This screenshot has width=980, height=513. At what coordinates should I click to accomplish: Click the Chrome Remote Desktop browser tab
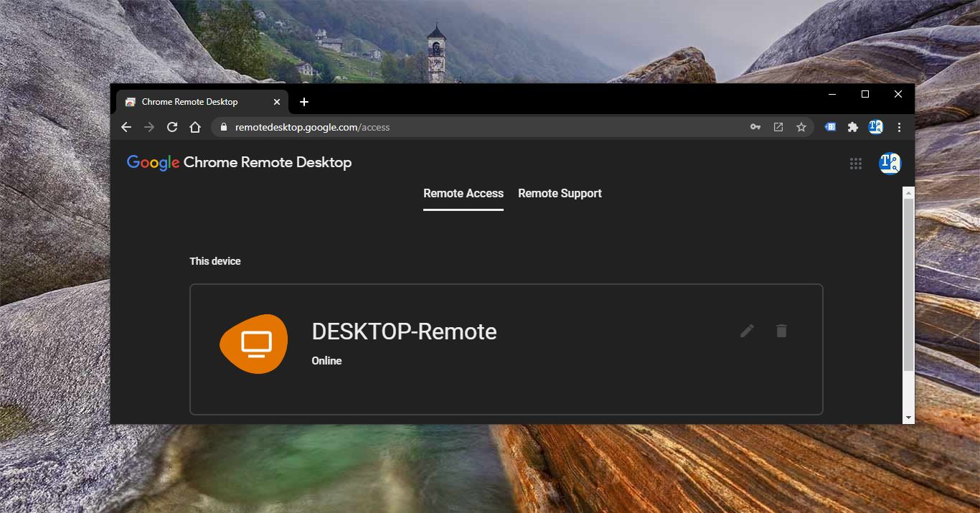189,102
